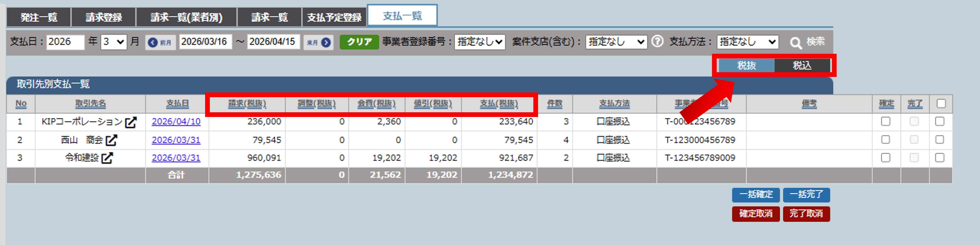Tick the rightmost select-all checkbox in header

click(x=941, y=104)
